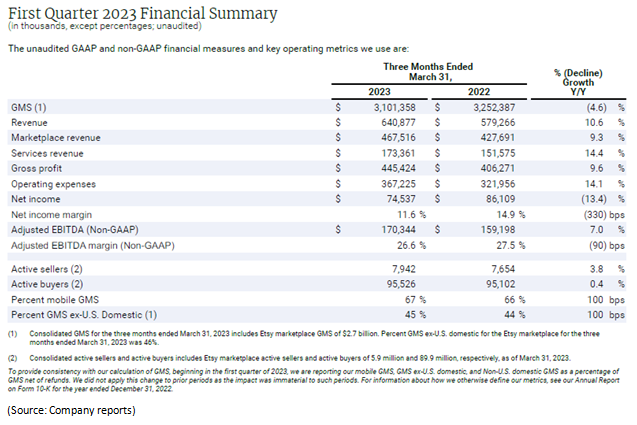Select the Marketplace revenue row label

(x=55, y=137)
